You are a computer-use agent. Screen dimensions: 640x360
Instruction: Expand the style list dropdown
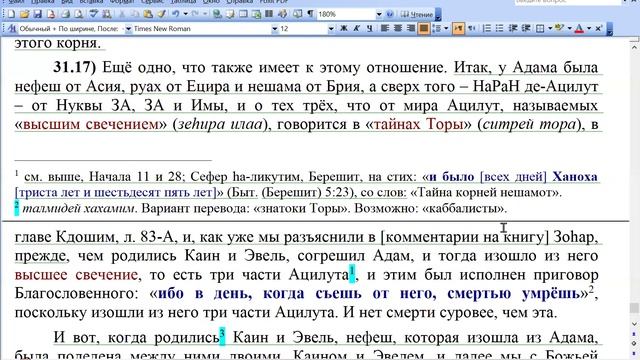coord(128,29)
